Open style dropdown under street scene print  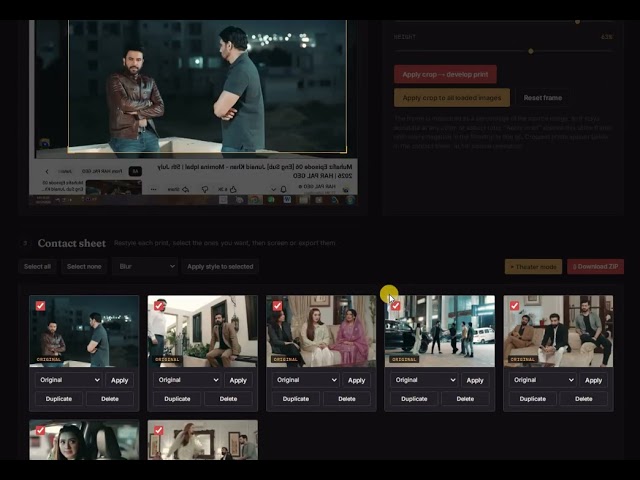pyautogui.click(x=424, y=380)
